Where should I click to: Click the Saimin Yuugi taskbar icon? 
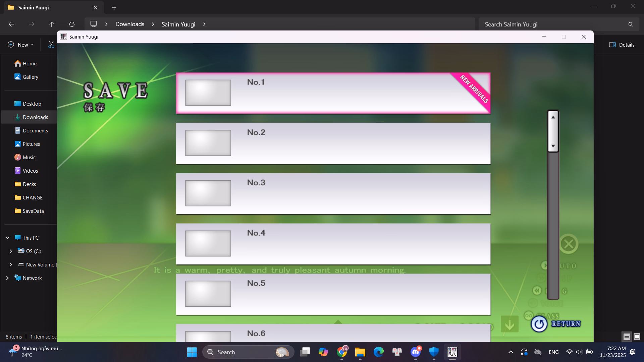(x=452, y=352)
